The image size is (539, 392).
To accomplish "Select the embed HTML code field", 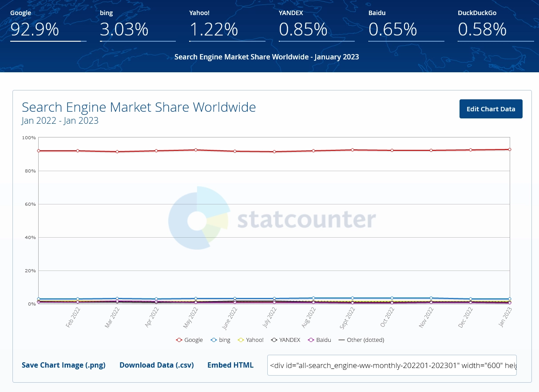I will coord(392,365).
